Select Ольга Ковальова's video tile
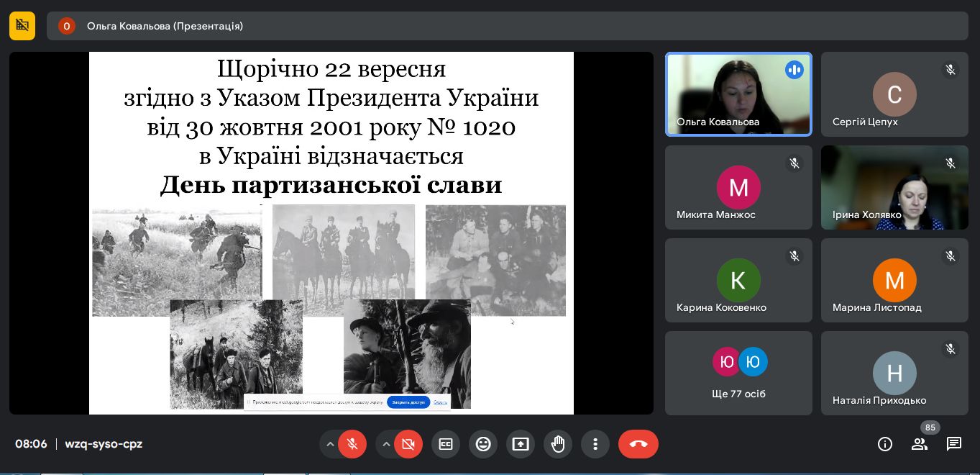The height and width of the screenshot is (475, 980). pyautogui.click(x=738, y=94)
